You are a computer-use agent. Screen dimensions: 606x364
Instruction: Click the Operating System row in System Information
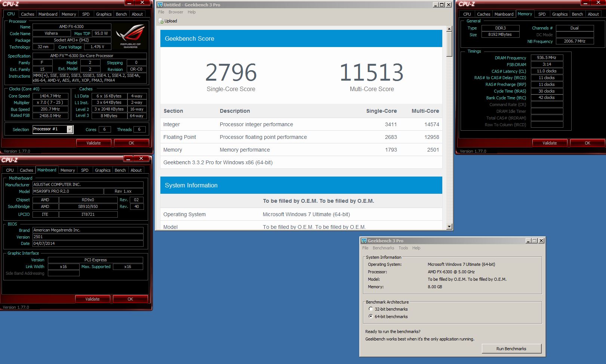pos(301,214)
